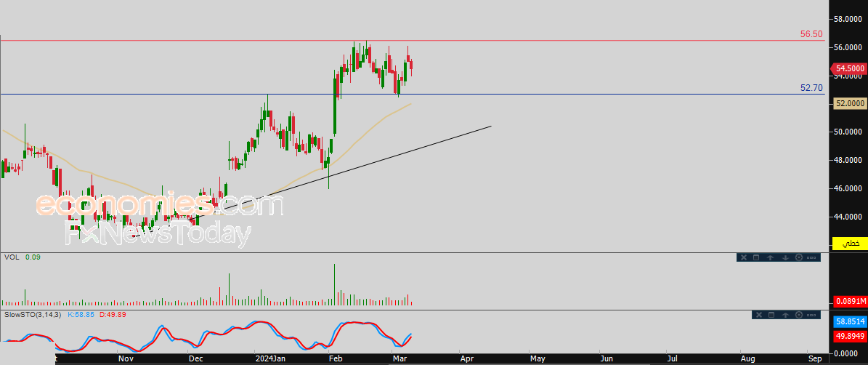This screenshot has height=365, width=868.
Task: Click the K:58.85 stochastic value
Action: [x=81, y=315]
